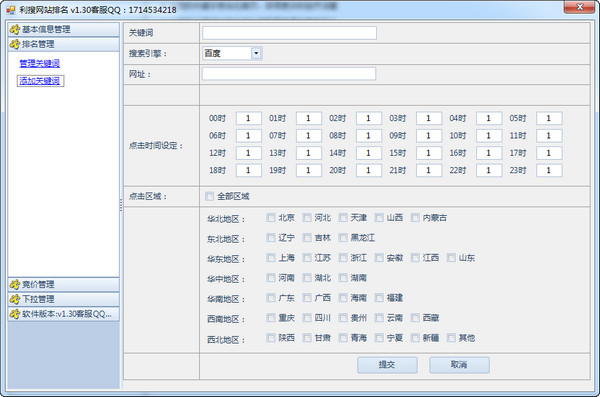Expand the 竞价管理 section
The height and width of the screenshot is (397, 600).
tap(64, 284)
